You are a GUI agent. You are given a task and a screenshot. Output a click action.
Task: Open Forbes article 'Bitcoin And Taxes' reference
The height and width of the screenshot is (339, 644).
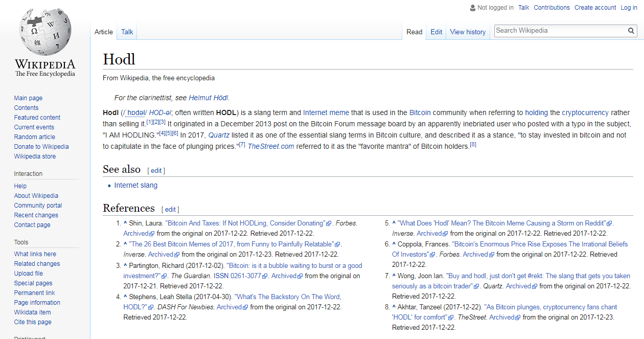248,223
